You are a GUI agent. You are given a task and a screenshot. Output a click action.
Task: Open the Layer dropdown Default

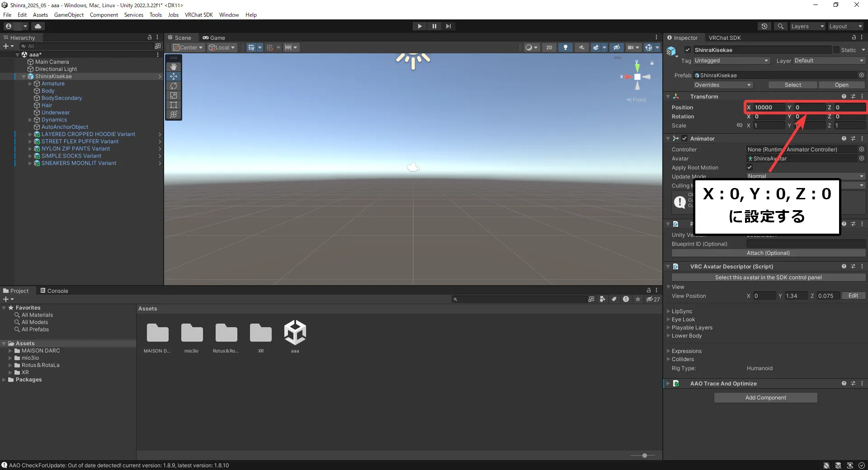829,61
